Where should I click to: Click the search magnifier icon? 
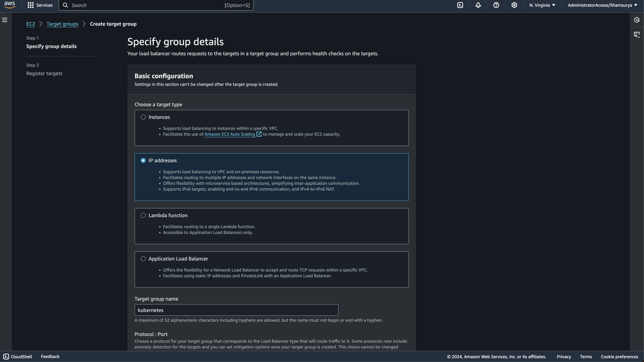pos(65,5)
